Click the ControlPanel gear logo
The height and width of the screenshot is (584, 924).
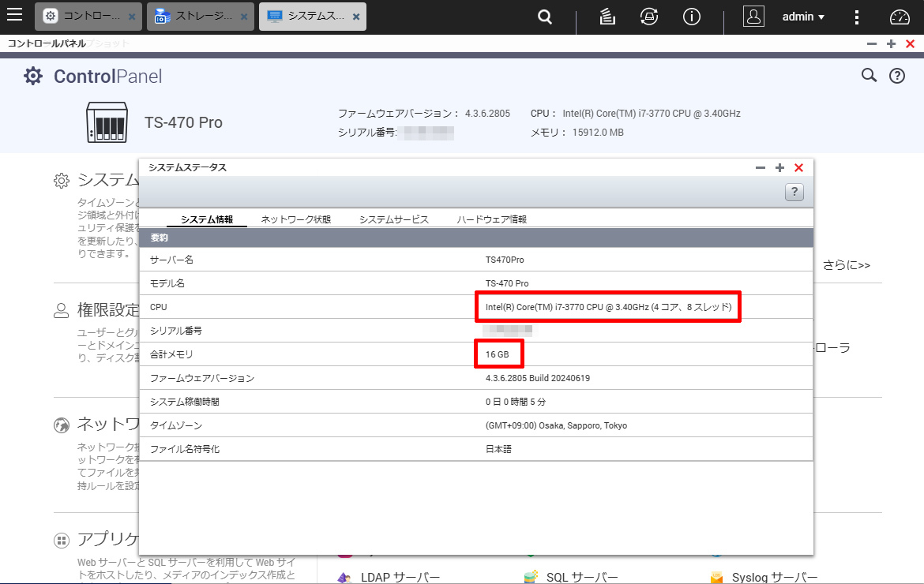(33, 76)
